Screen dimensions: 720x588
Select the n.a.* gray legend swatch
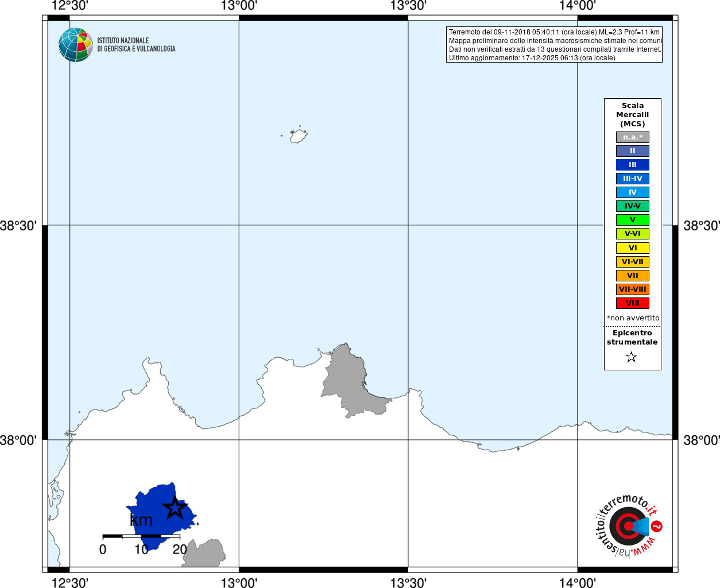(x=633, y=137)
